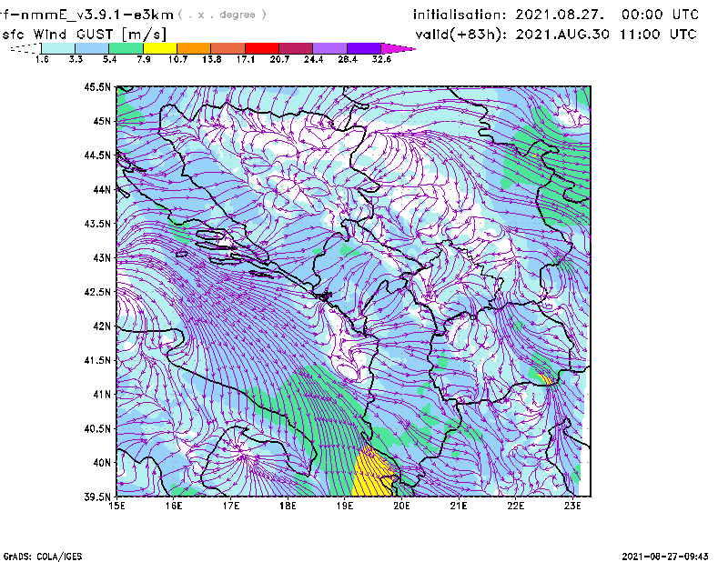Viewport: 728px width, 562px height.
Task: Select the violet swatch before 32.6
Action: tap(364, 48)
